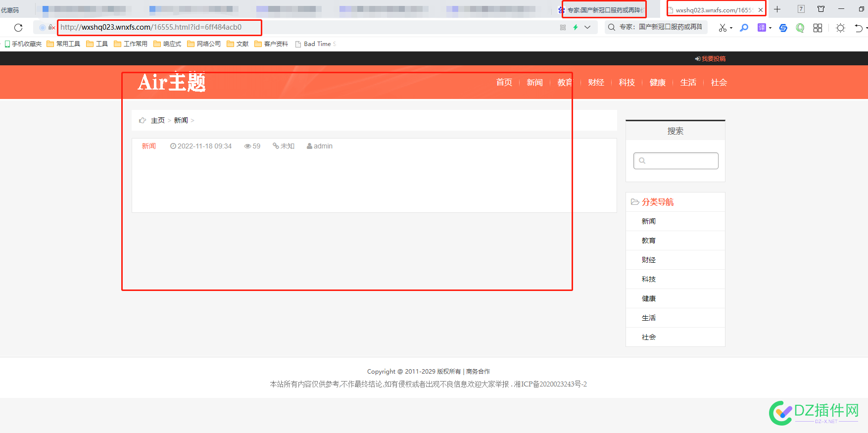Screen dimensions: 868x433
Task: Open 新闻 in the orange navigation bar
Action: 535,83
